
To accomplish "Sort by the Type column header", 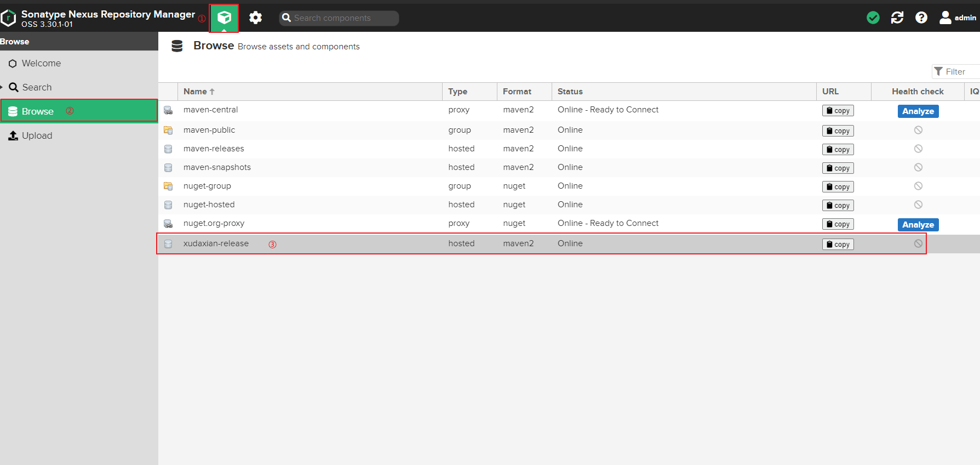I will pyautogui.click(x=469, y=92).
